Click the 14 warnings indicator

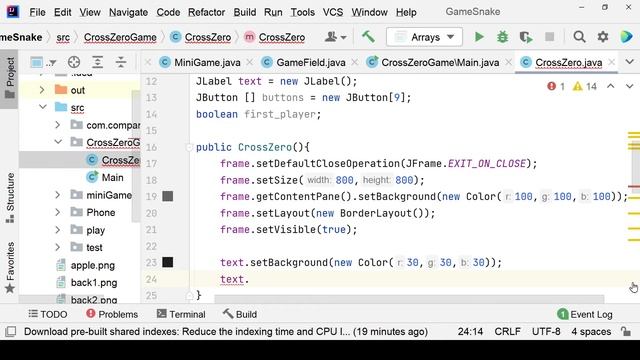tap(585, 86)
